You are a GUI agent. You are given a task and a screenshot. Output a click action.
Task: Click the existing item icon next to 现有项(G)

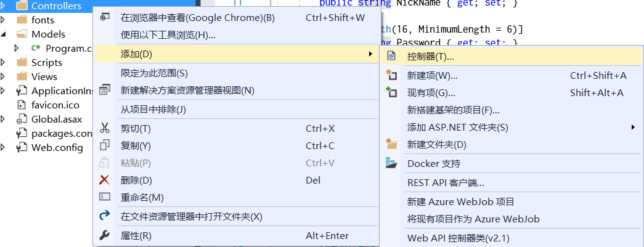pyautogui.click(x=391, y=93)
